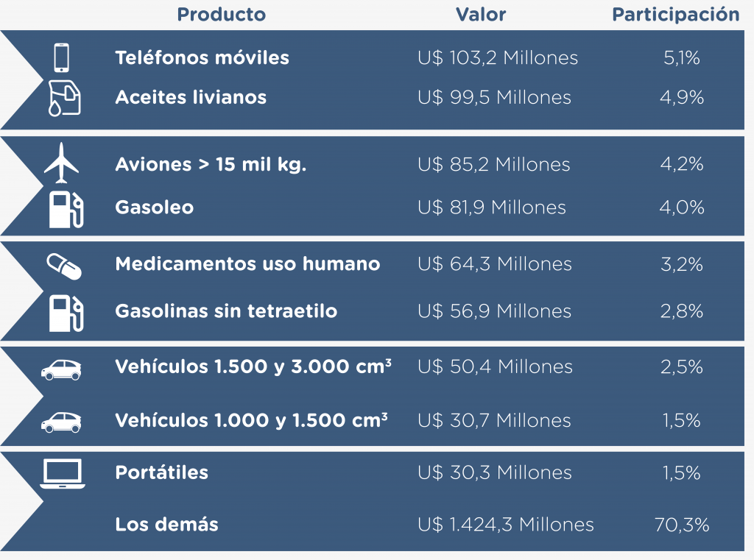Click the Aviones > 15 mil kg. label

coord(211,165)
